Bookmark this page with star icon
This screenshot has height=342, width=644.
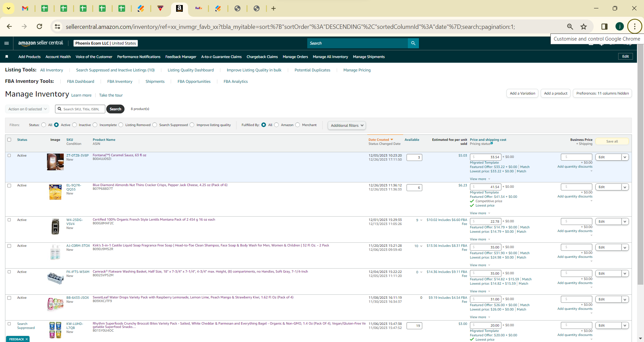click(584, 26)
